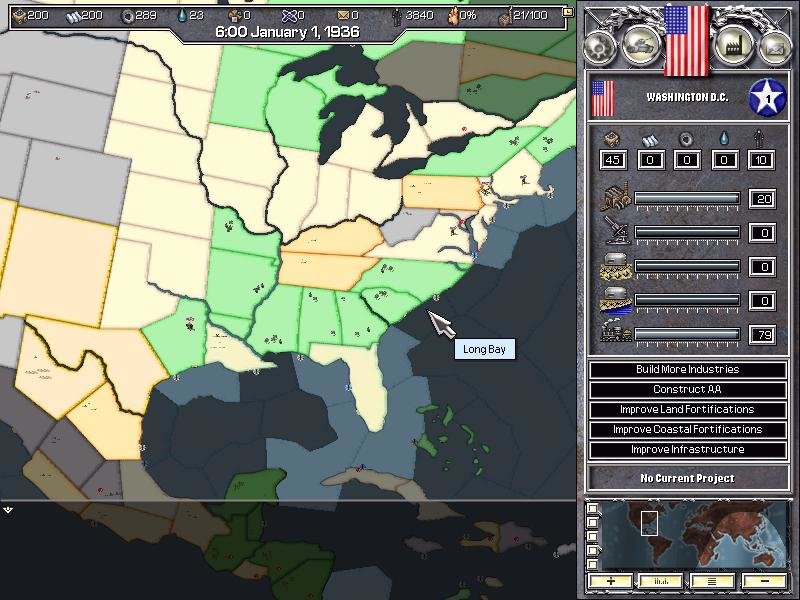
Task: Open the envelope diplomacy screen button
Action: click(774, 47)
